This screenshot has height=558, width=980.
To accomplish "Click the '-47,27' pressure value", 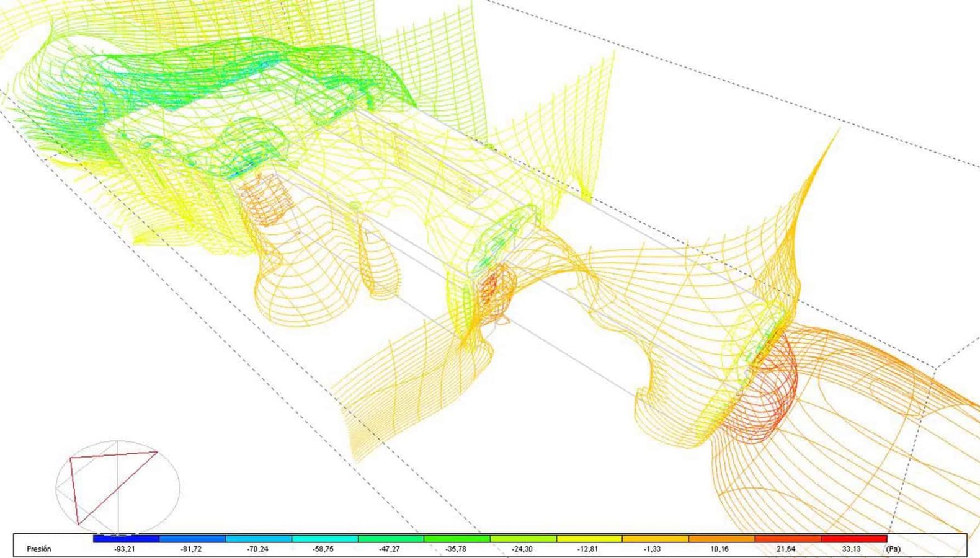I will (390, 549).
